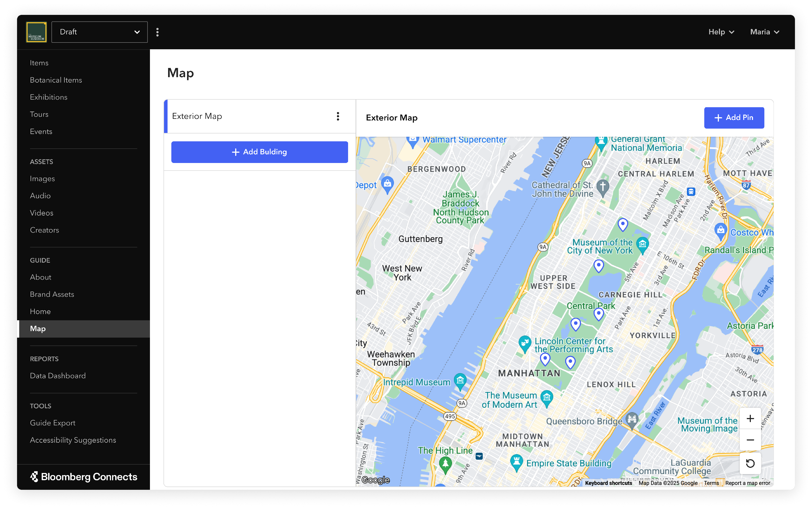Select the blue pin directly above the Manhattan label
Image resolution: width=812 pixels, height=509 pixels.
pos(545,359)
